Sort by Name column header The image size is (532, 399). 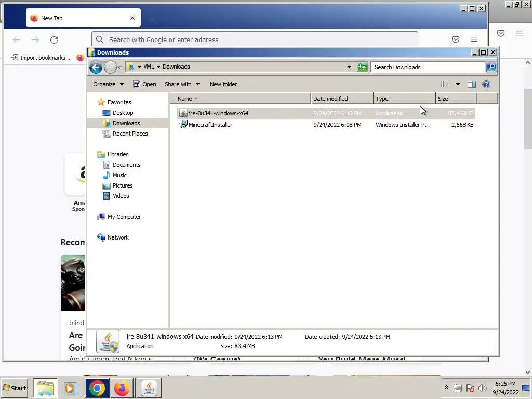pyautogui.click(x=241, y=99)
